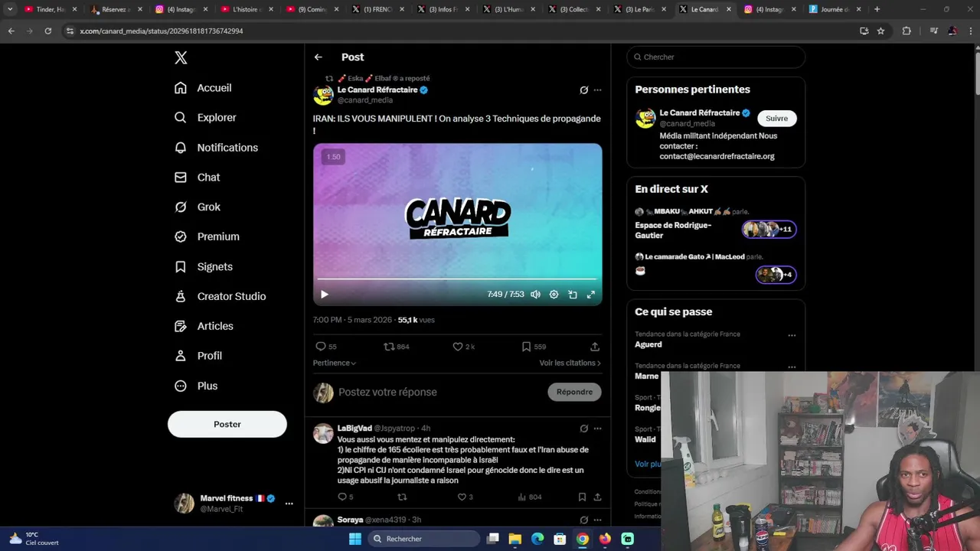Click the Chercher search field
980x551 pixels.
click(716, 57)
